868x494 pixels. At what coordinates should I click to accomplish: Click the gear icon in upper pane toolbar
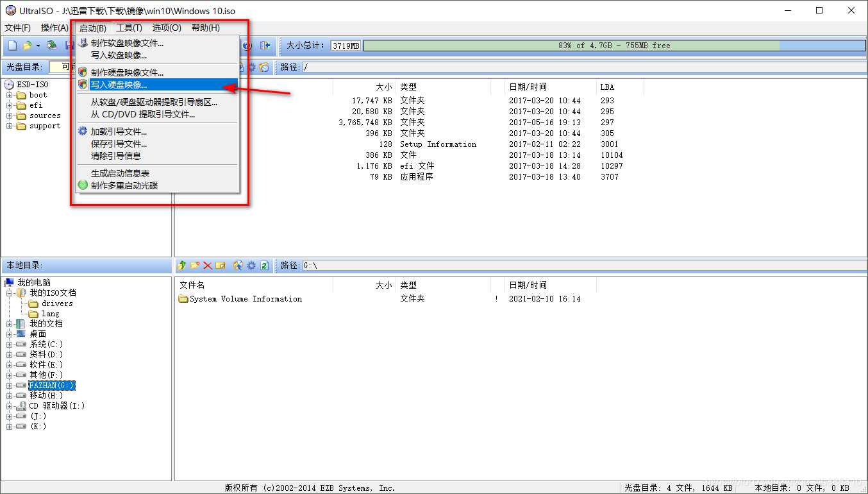pyautogui.click(x=252, y=67)
